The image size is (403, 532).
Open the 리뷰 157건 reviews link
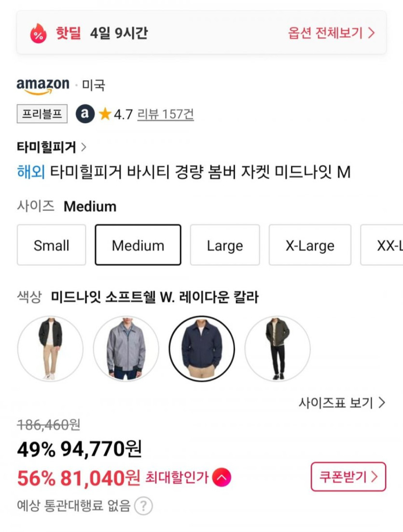[166, 115]
